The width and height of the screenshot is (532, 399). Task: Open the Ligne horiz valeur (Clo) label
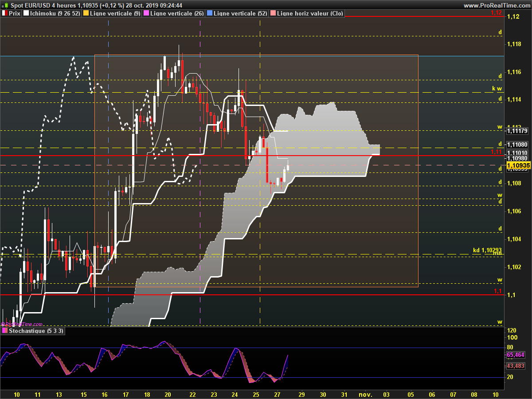310,13
